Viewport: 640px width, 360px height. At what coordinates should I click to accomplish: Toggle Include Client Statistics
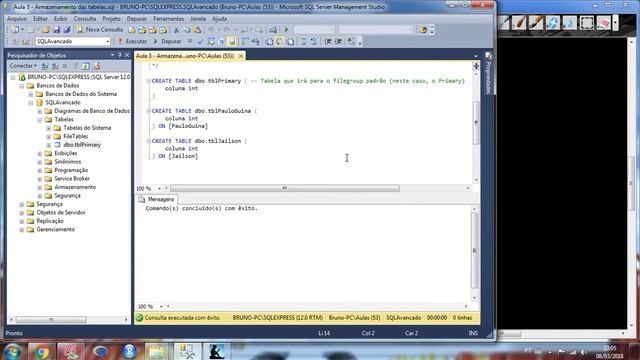[x=256, y=41]
